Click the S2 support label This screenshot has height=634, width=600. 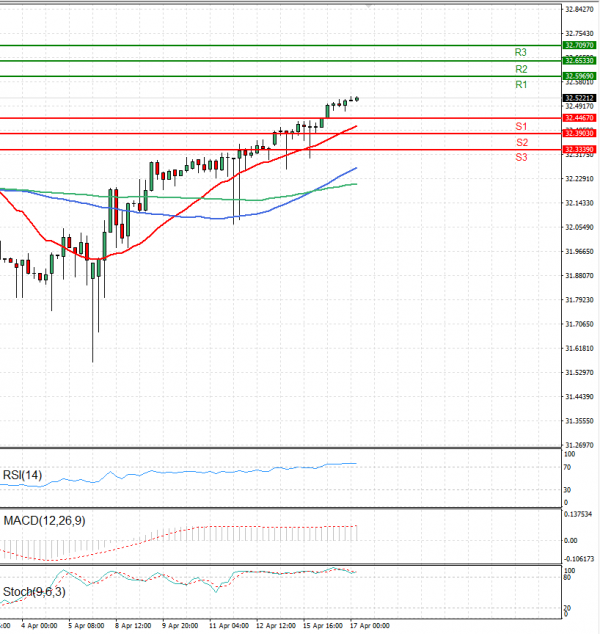[x=522, y=142]
